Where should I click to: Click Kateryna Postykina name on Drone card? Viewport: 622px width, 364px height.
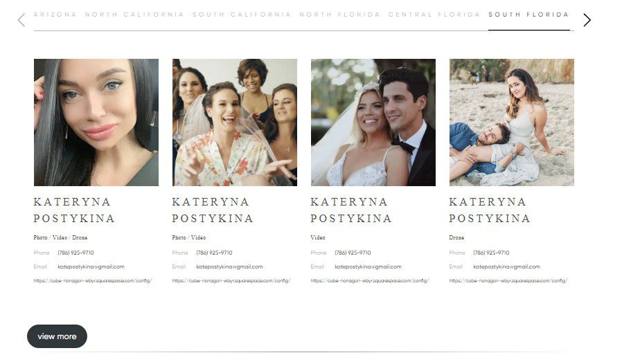tap(490, 210)
